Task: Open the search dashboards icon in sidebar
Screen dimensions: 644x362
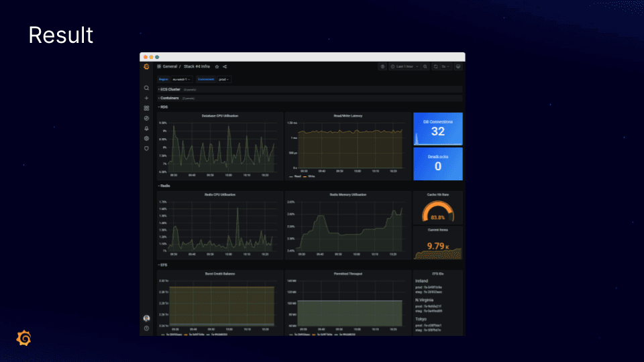Action: pyautogui.click(x=146, y=88)
